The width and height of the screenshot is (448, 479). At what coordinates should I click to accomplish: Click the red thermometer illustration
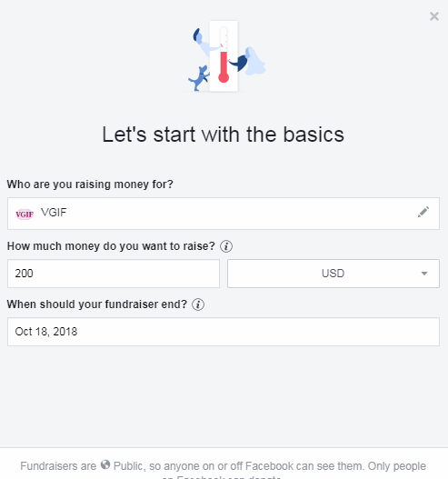pyautogui.click(x=224, y=55)
